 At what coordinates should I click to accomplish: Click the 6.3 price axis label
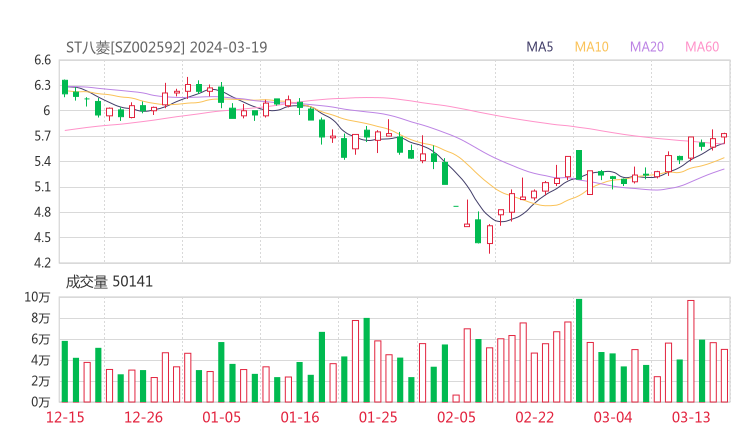[42, 85]
